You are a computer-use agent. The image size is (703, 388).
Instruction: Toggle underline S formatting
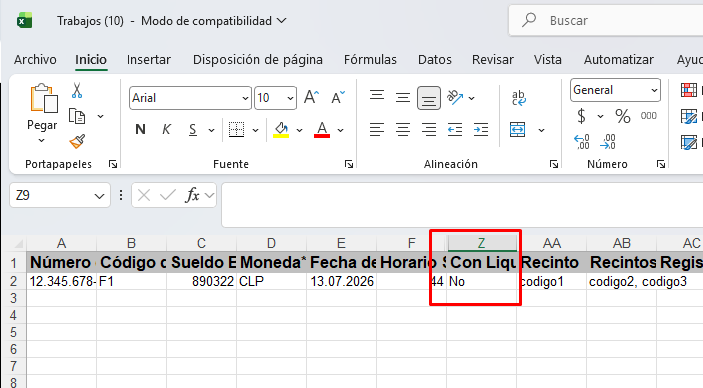pyautogui.click(x=193, y=130)
